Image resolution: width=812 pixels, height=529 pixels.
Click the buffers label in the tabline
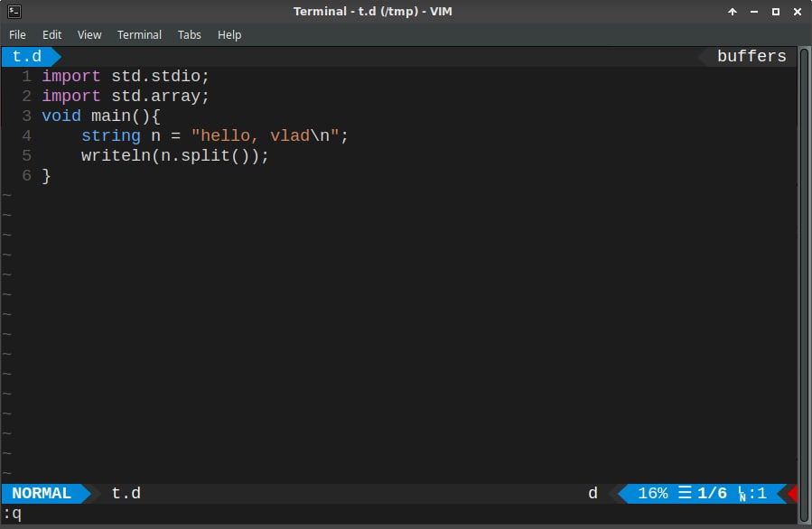click(751, 56)
